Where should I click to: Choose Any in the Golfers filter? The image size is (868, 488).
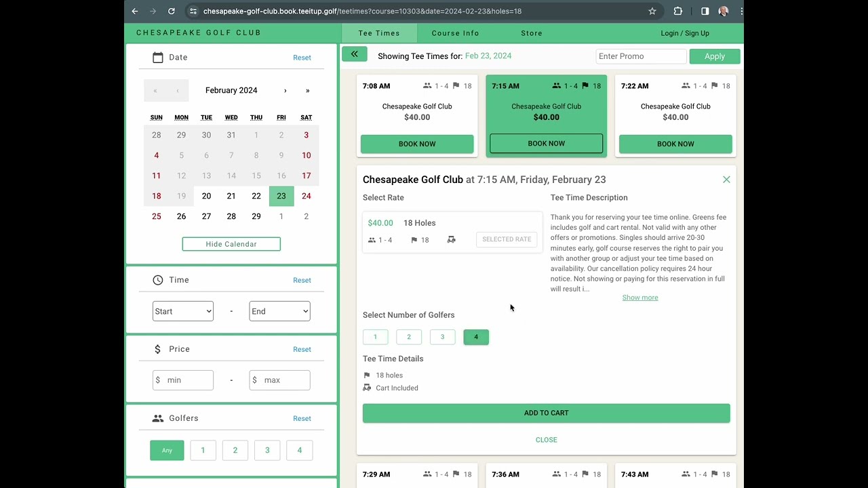coord(167,450)
